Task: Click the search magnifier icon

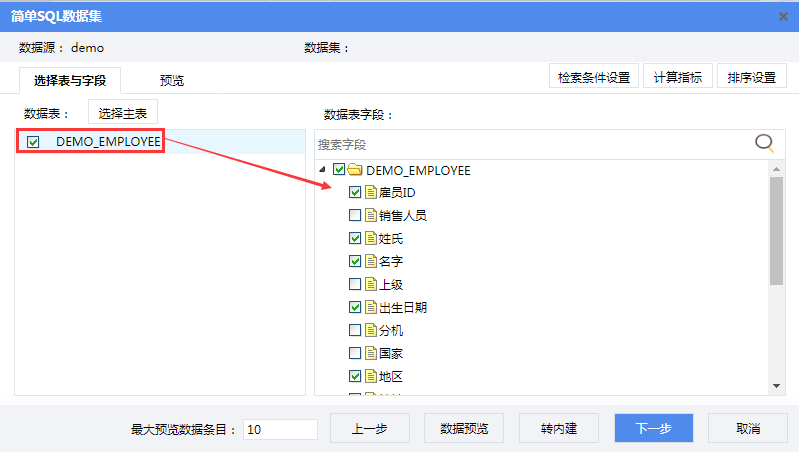Action: point(764,143)
